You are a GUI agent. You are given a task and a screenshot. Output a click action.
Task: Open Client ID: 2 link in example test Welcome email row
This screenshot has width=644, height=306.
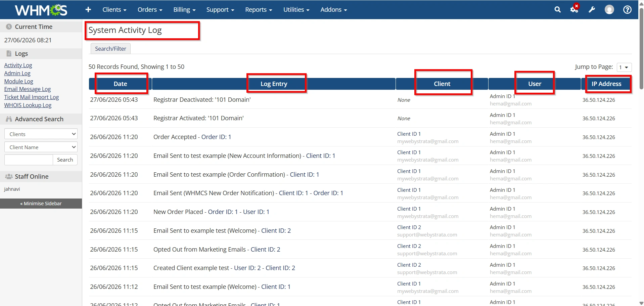click(276, 231)
